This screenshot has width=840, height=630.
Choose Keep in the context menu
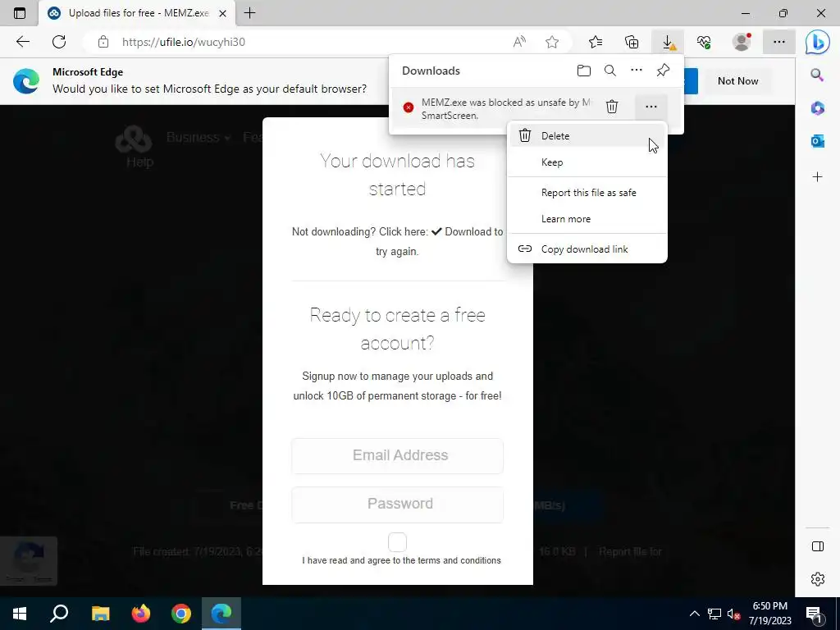pyautogui.click(x=587, y=162)
